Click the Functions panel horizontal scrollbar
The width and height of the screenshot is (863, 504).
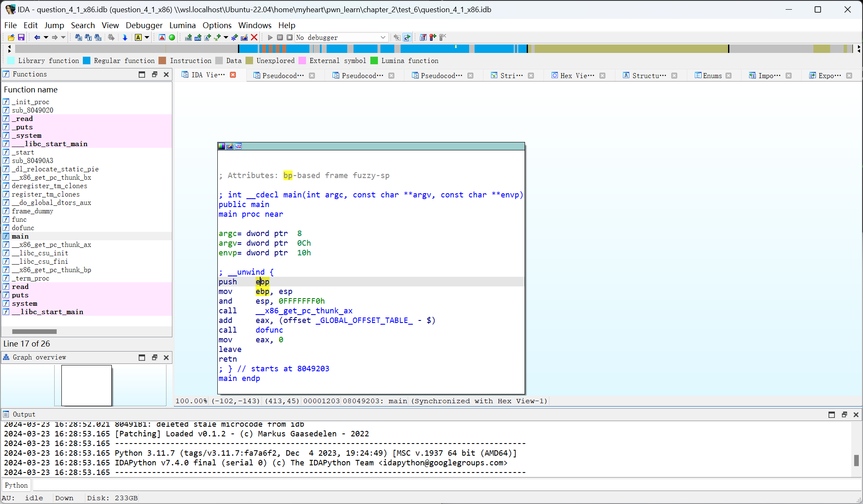tap(34, 331)
